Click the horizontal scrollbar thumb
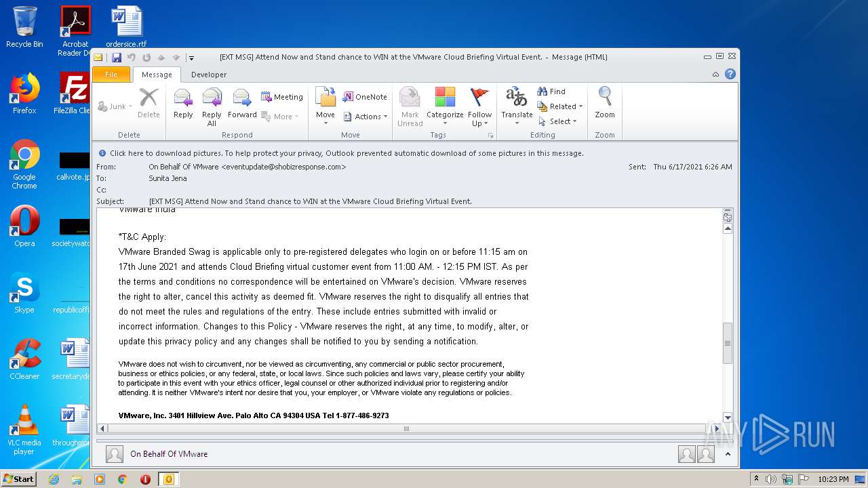Viewport: 868px width, 488px height. tap(406, 428)
